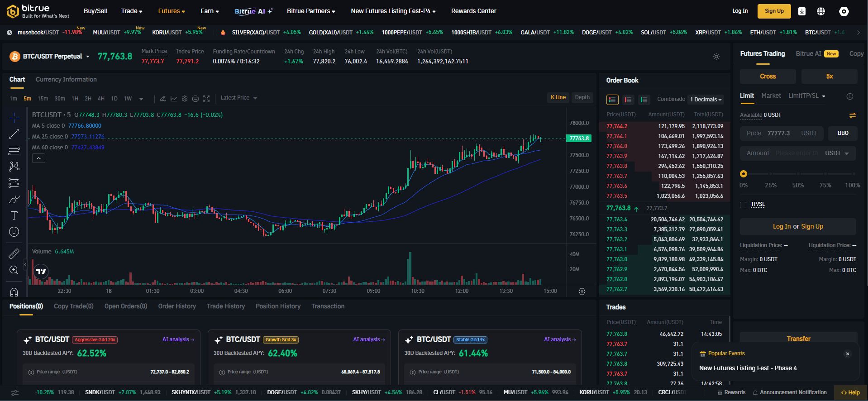Open the 1 Decimals dropdown
This screenshot has height=401, width=868.
(706, 100)
